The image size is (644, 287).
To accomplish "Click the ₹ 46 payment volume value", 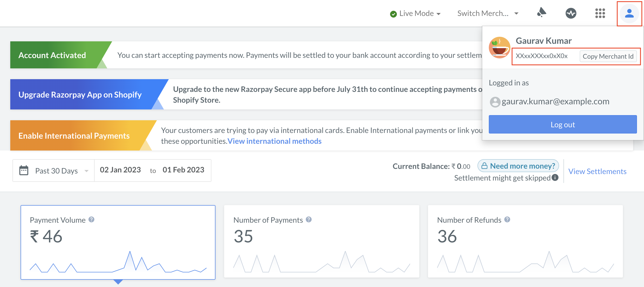I will [46, 236].
